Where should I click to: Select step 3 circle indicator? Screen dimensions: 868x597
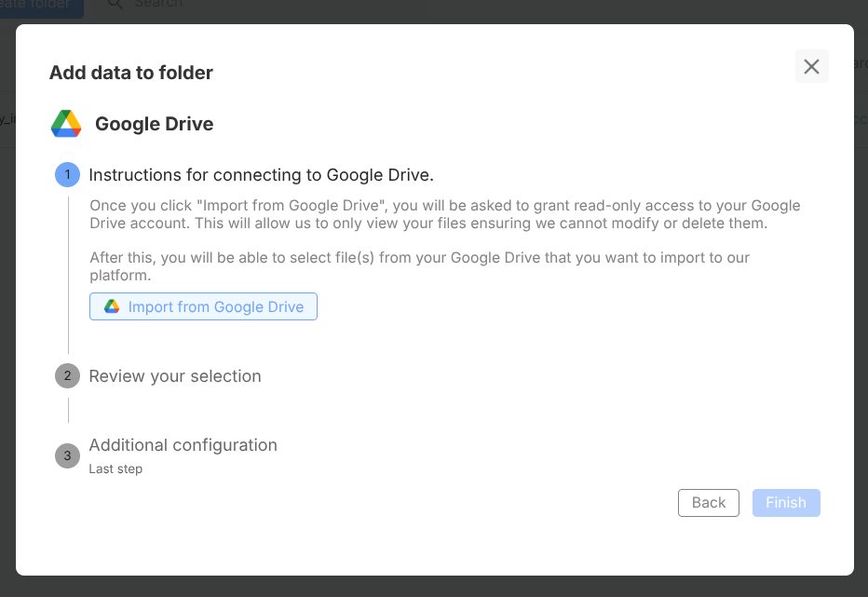[x=68, y=455]
